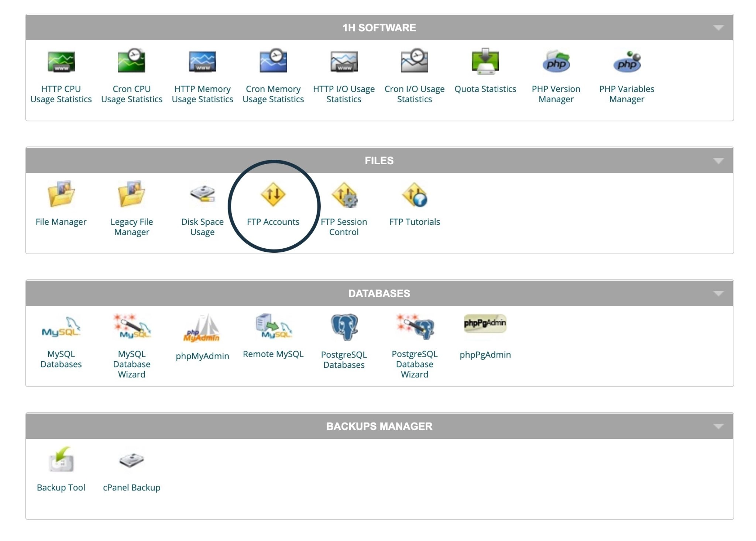The height and width of the screenshot is (541, 756).
Task: Open the PostgreSQL Databases elephant icon
Action: [x=344, y=327]
